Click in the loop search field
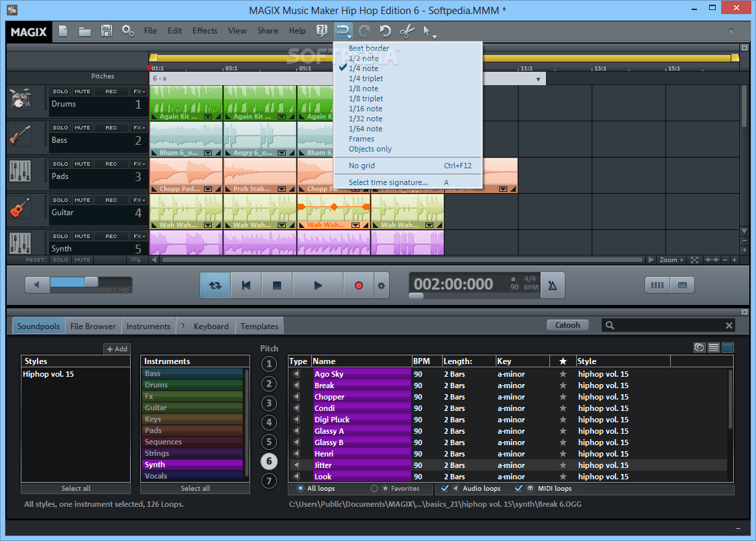Screen dimensions: 756x541 click(x=669, y=326)
